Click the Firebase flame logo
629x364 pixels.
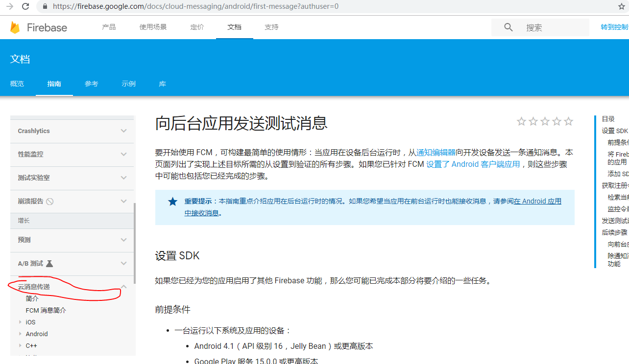[15, 27]
